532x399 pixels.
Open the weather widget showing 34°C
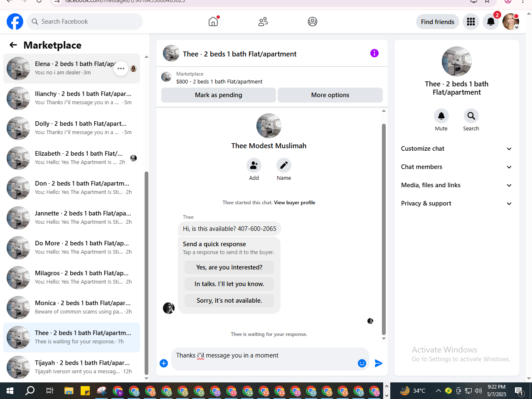(413, 391)
